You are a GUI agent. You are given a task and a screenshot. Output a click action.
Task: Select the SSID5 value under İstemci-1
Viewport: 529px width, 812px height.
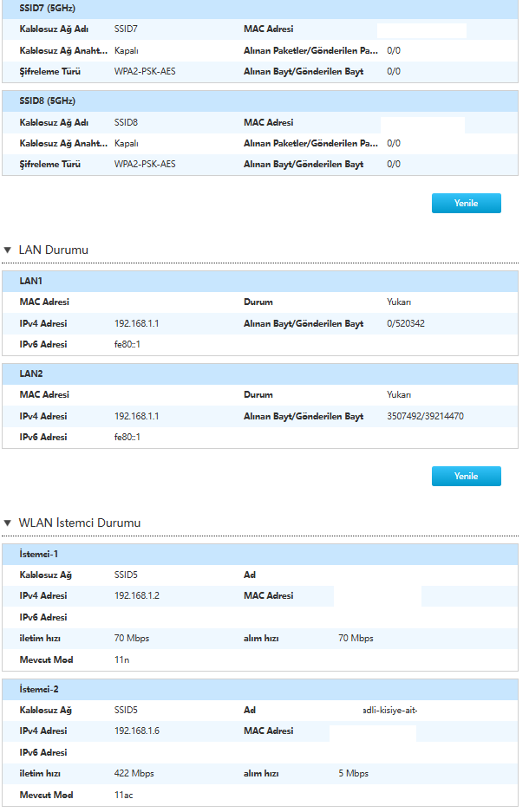126,575
